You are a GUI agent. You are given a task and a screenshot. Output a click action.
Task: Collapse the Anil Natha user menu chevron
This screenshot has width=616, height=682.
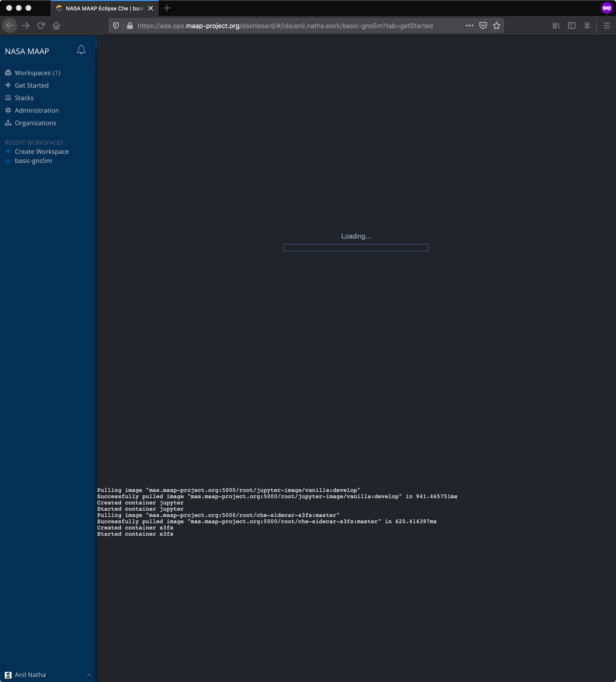click(89, 675)
